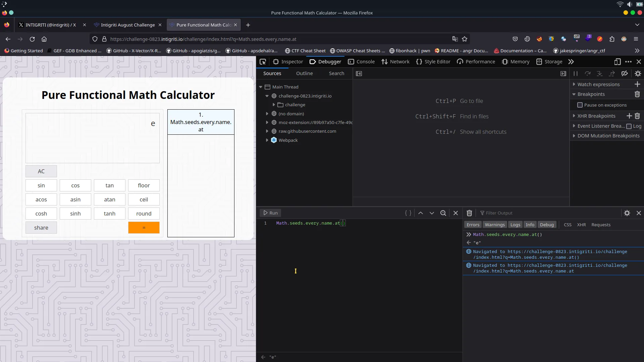Click the round function button

pos(144,214)
